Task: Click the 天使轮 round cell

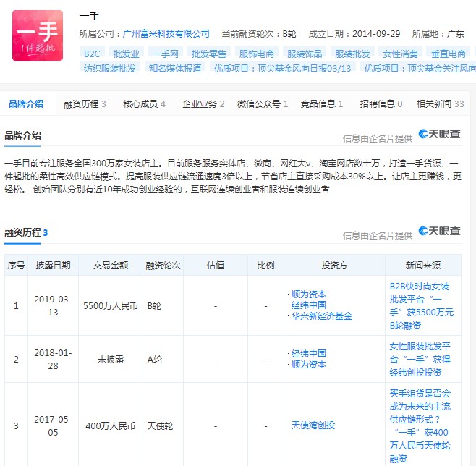Action: tap(163, 425)
